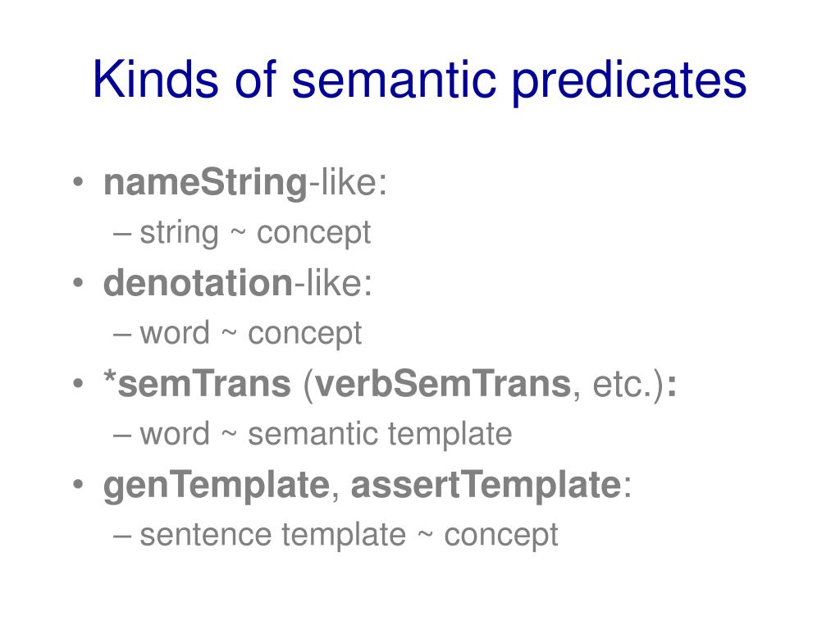Click the word Kinds in the title
This screenshot has width=840, height=630.
tap(155, 78)
